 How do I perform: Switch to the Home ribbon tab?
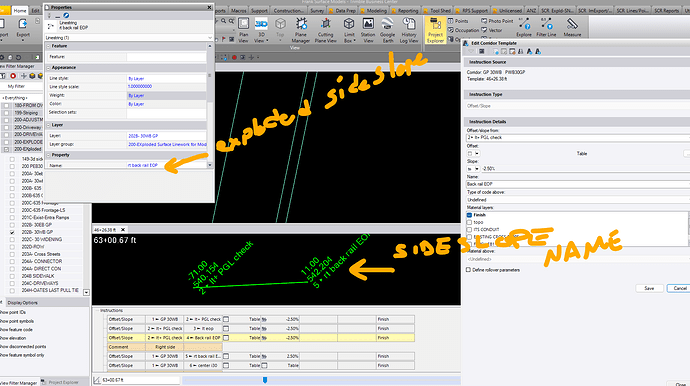click(x=20, y=11)
